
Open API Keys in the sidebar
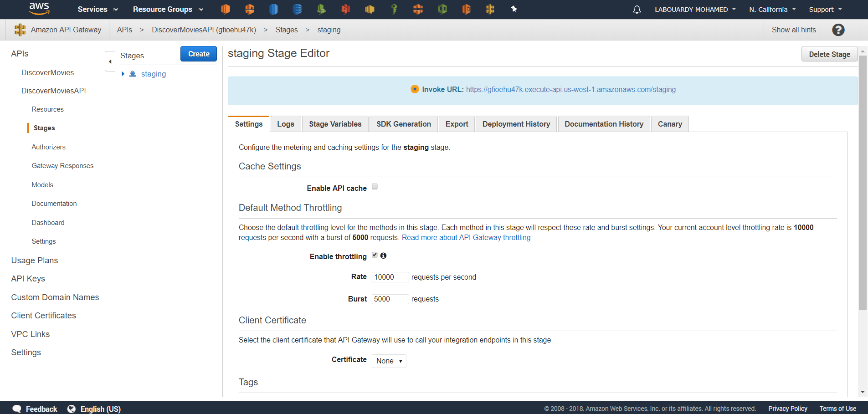click(28, 279)
